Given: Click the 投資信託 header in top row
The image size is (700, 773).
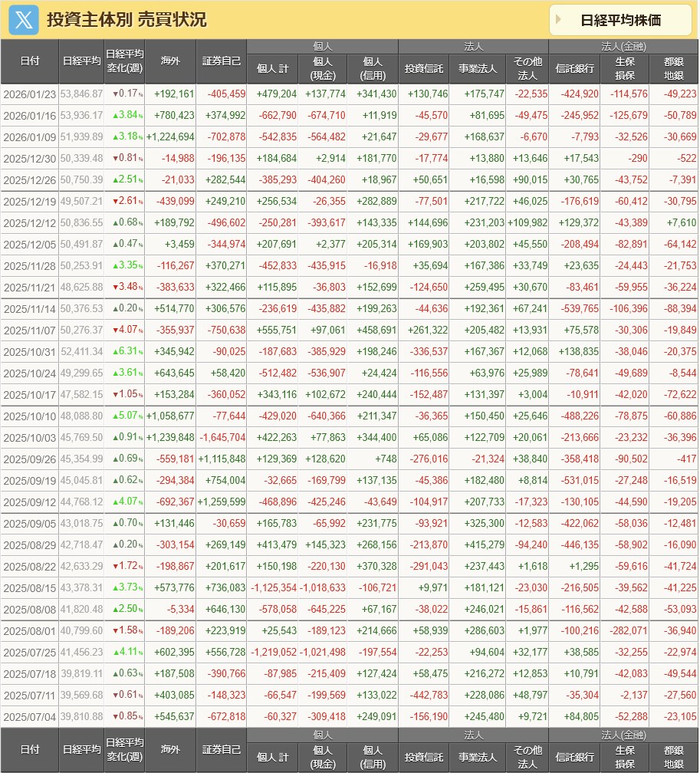Looking at the screenshot, I should point(423,69).
